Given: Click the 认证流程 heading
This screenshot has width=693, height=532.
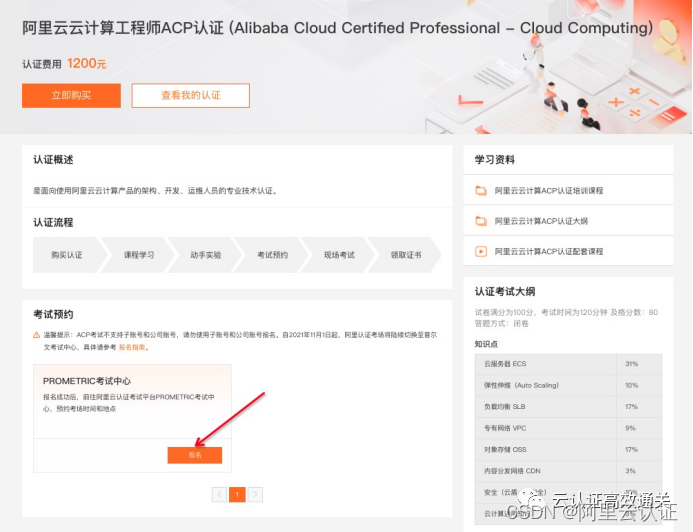Looking at the screenshot, I should pyautogui.click(x=53, y=222).
